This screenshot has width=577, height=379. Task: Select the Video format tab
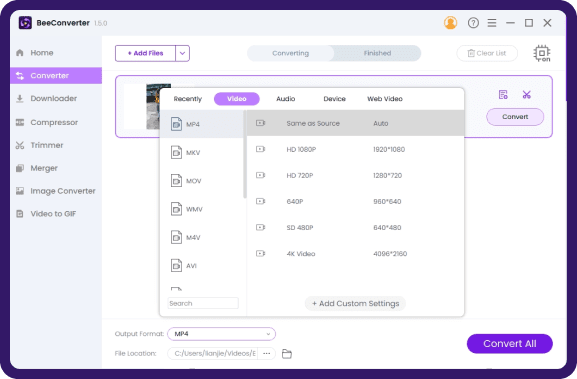237,99
